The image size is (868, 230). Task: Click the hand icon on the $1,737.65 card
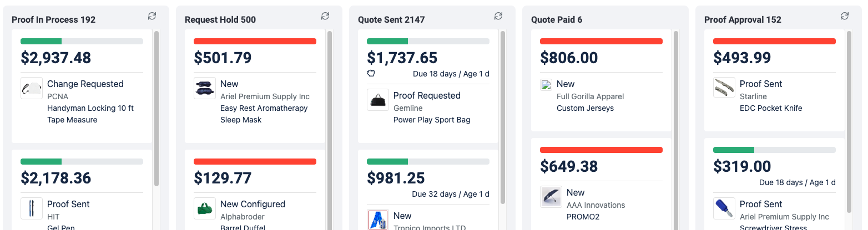click(x=371, y=73)
